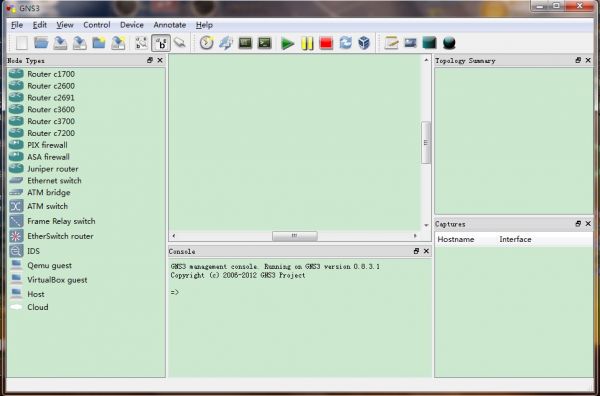
Task: Float the Node Types panel
Action: tap(150, 60)
